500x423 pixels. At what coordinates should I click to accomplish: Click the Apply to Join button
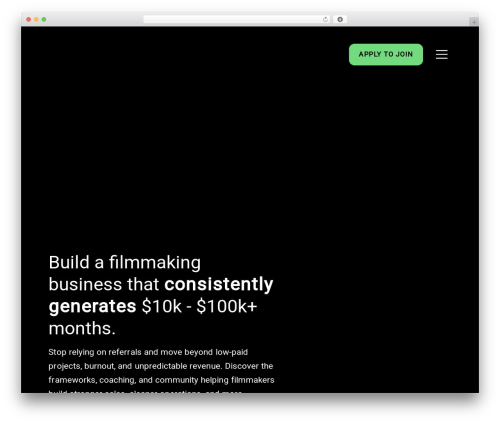click(386, 54)
